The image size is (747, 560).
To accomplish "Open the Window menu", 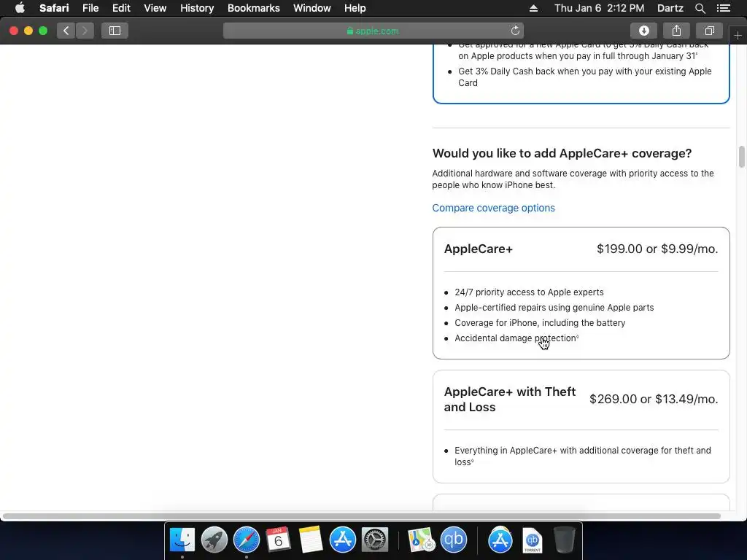I will 312,8.
